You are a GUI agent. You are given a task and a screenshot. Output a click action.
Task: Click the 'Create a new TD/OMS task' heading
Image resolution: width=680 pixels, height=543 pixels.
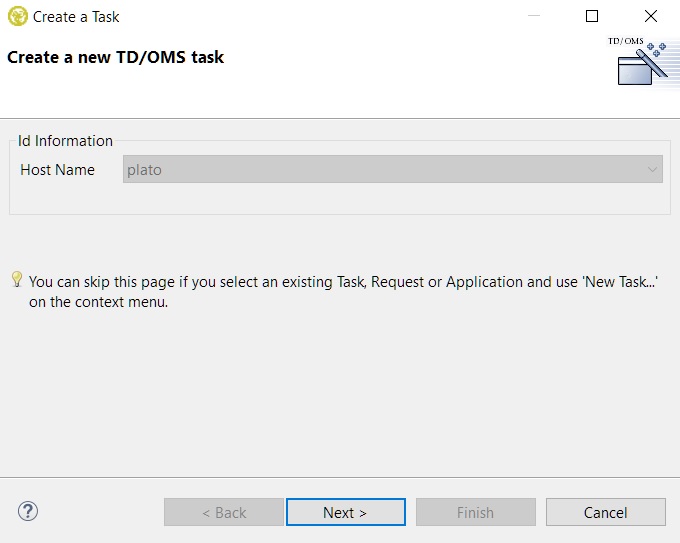[116, 57]
